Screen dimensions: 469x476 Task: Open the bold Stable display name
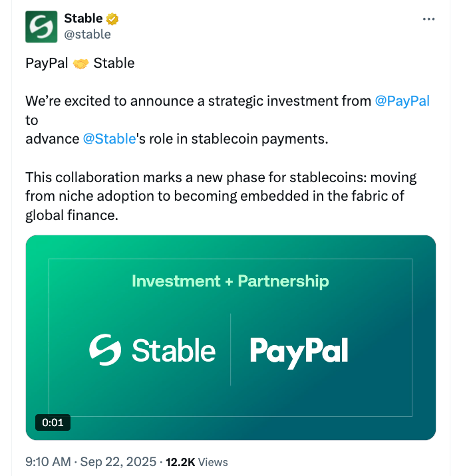[83, 19]
